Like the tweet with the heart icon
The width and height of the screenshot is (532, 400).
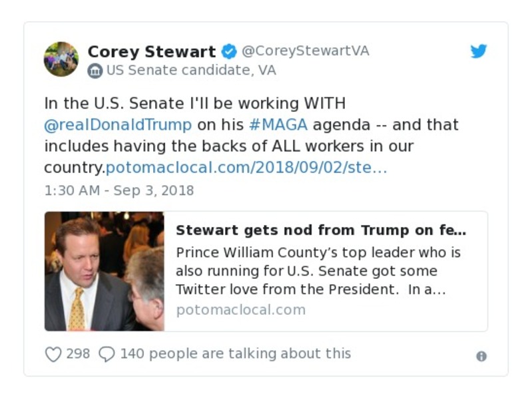point(53,354)
